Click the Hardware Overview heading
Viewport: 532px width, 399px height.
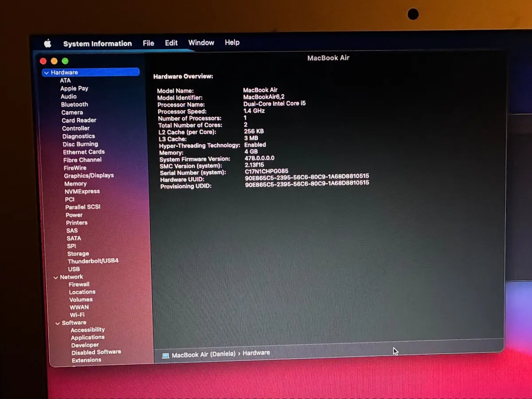click(x=183, y=76)
